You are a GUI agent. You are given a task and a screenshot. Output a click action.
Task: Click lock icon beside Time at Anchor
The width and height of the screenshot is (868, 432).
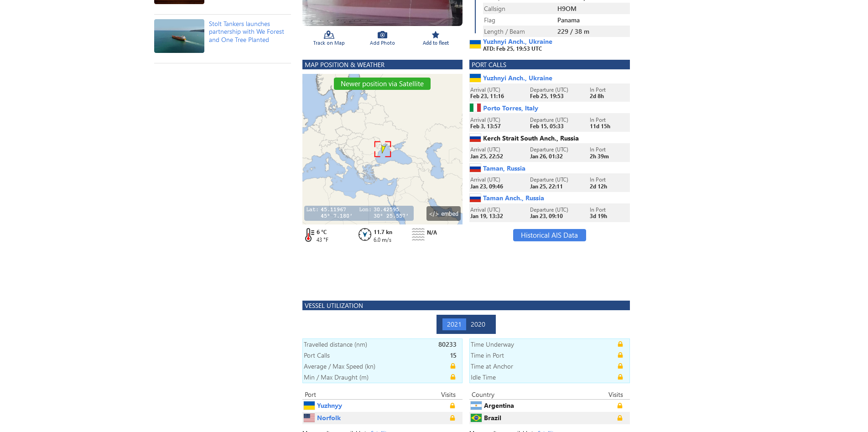[x=620, y=366]
